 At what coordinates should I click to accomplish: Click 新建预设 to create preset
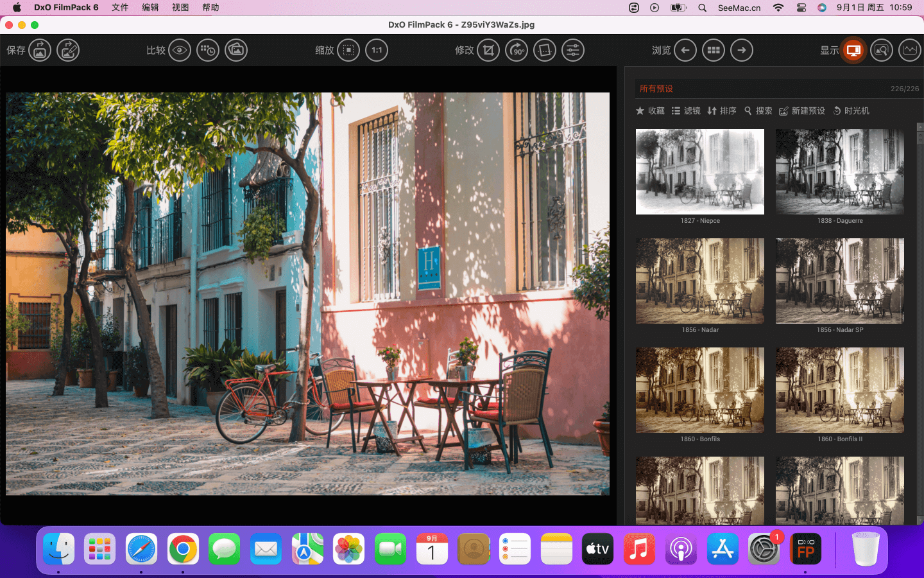802,111
